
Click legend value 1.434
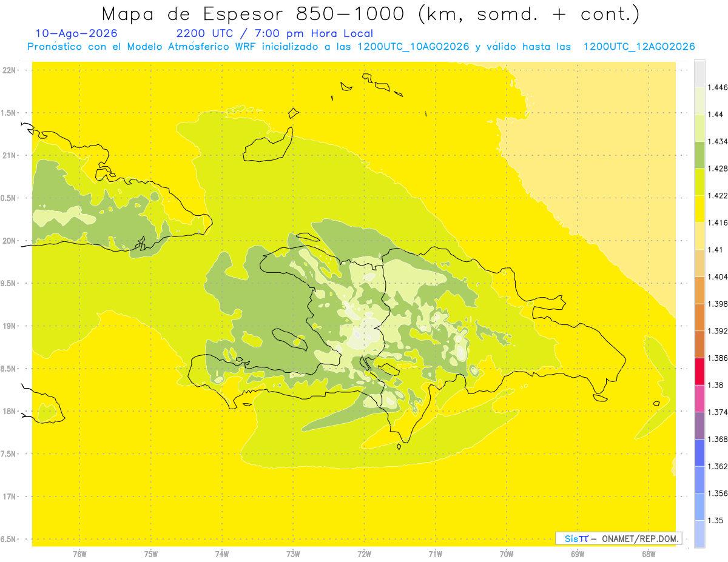pos(717,141)
